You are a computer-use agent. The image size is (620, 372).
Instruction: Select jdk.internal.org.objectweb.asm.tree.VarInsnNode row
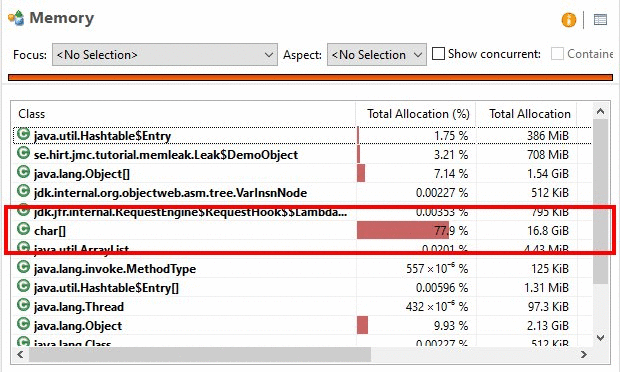click(x=303, y=193)
